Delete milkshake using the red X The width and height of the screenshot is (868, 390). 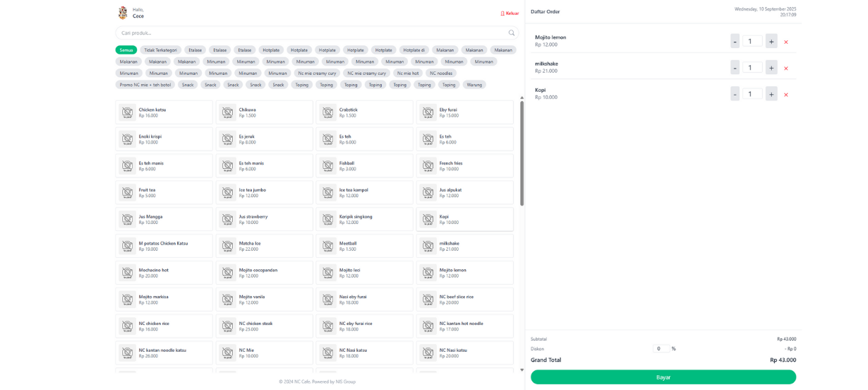coord(785,69)
